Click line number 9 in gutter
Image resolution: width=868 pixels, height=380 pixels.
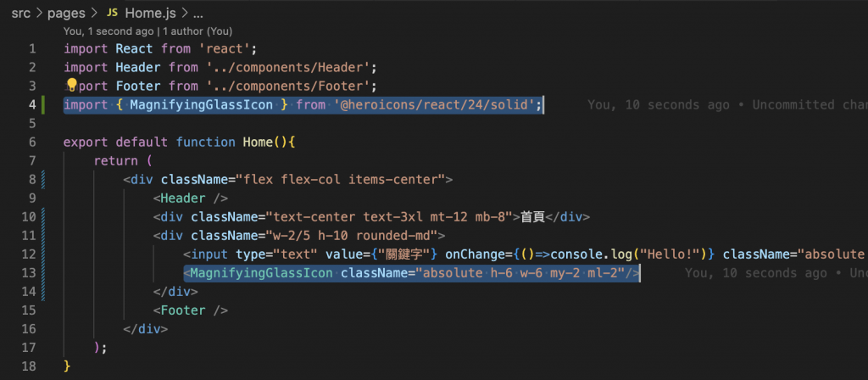point(32,198)
